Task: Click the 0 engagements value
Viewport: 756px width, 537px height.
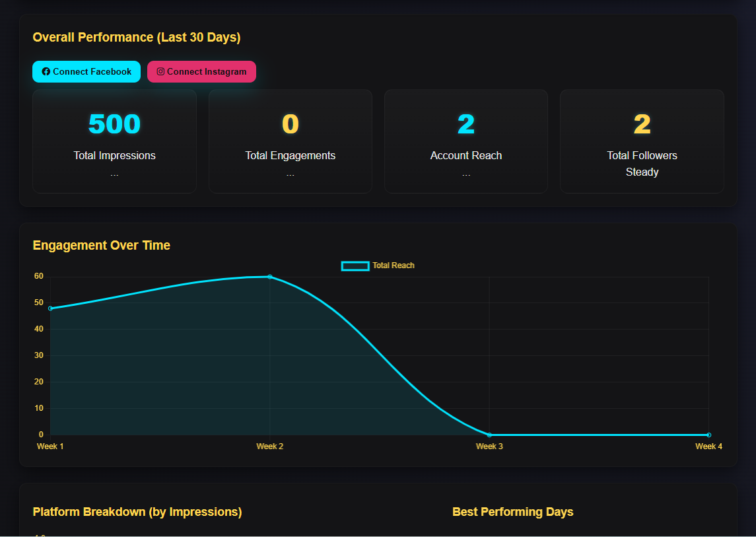Action: click(x=291, y=124)
